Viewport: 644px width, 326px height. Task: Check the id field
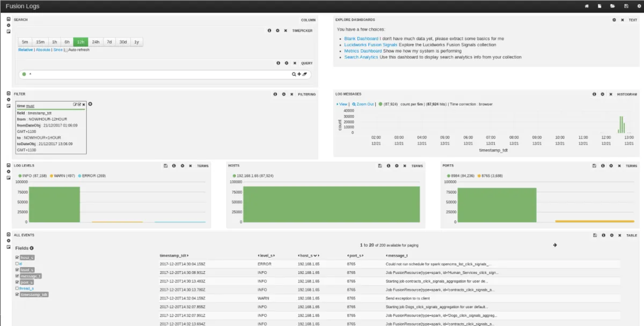(x=17, y=264)
